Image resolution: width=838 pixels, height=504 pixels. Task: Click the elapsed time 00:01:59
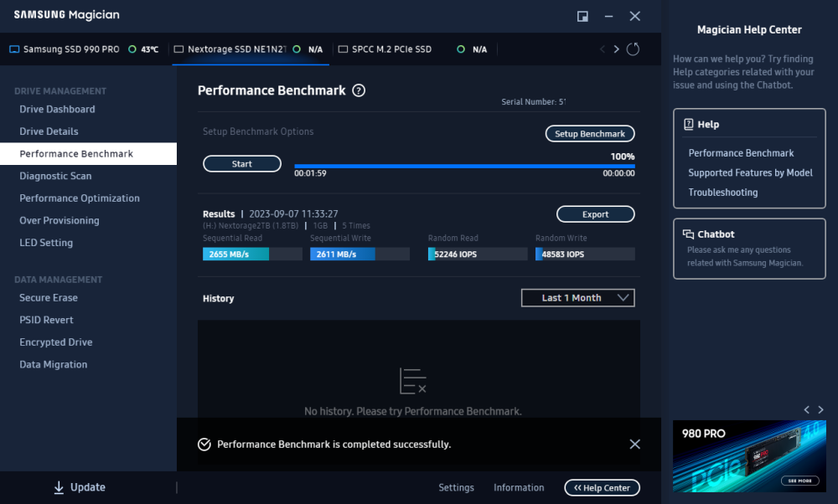pyautogui.click(x=310, y=173)
